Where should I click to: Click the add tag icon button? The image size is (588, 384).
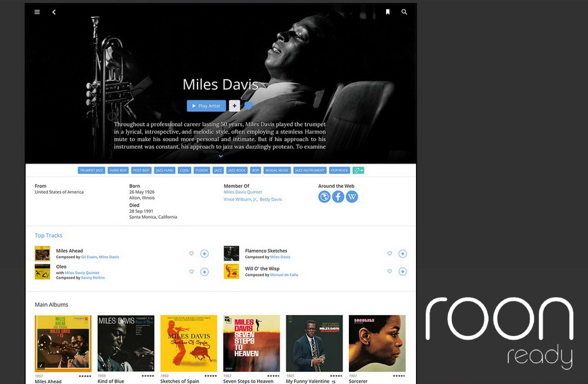click(x=359, y=171)
